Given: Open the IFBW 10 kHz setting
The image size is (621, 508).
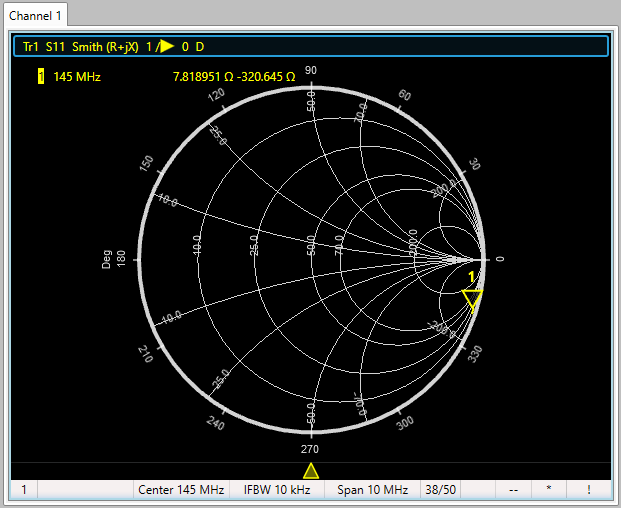Looking at the screenshot, I should click(x=276, y=490).
